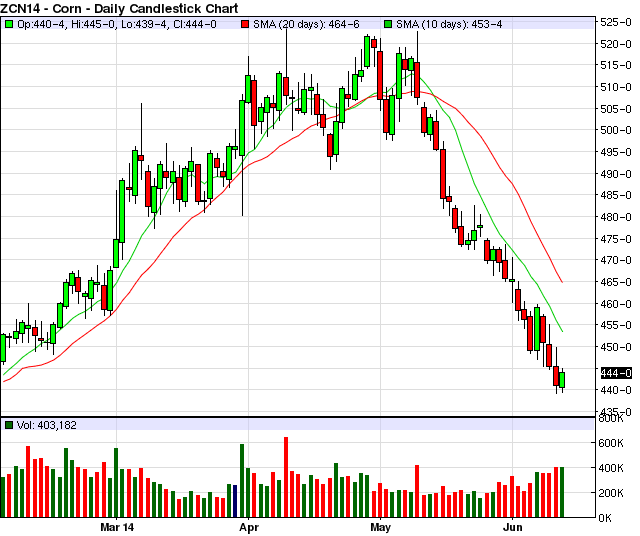640x536 pixels.
Task: Click the 520-0 price axis label
Action: click(616, 44)
